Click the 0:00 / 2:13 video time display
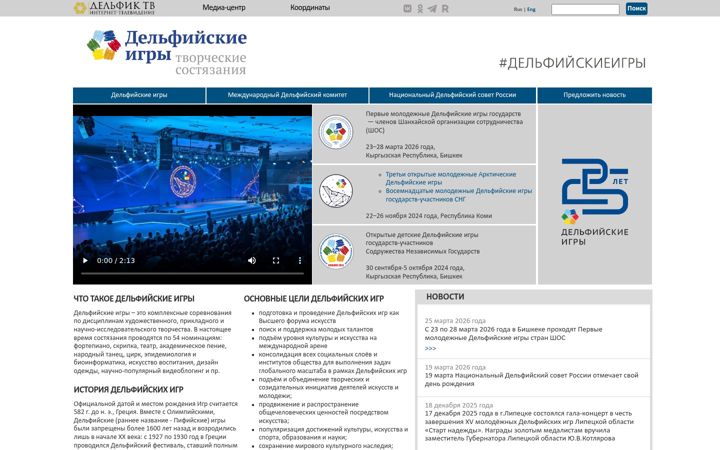The height and width of the screenshot is (450, 720). pyautogui.click(x=116, y=260)
